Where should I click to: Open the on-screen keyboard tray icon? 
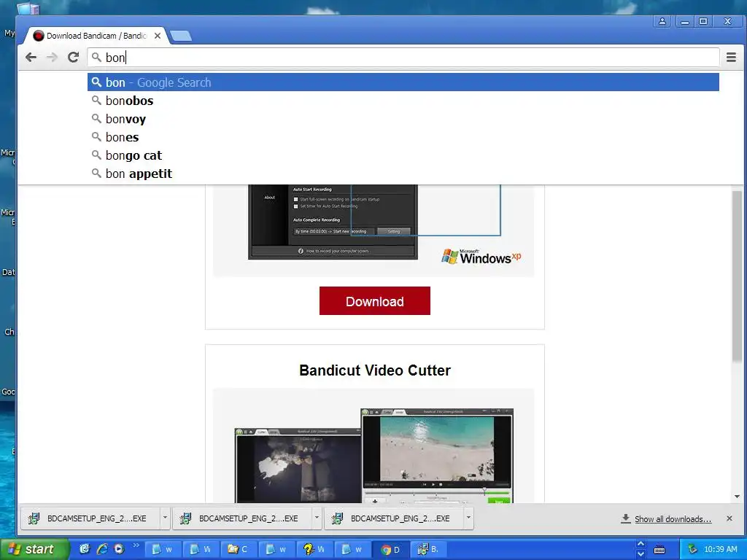[659, 550]
